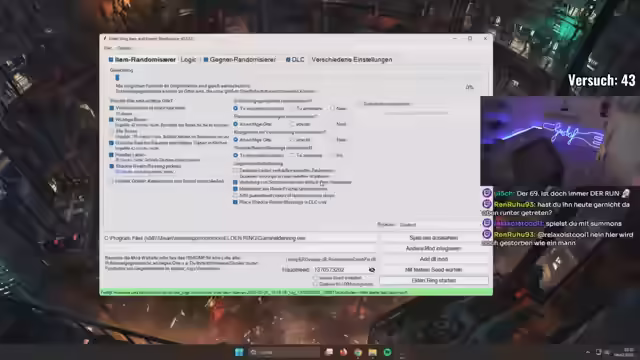
Task: Click the Hauptseed number field
Action: [x=340, y=270]
